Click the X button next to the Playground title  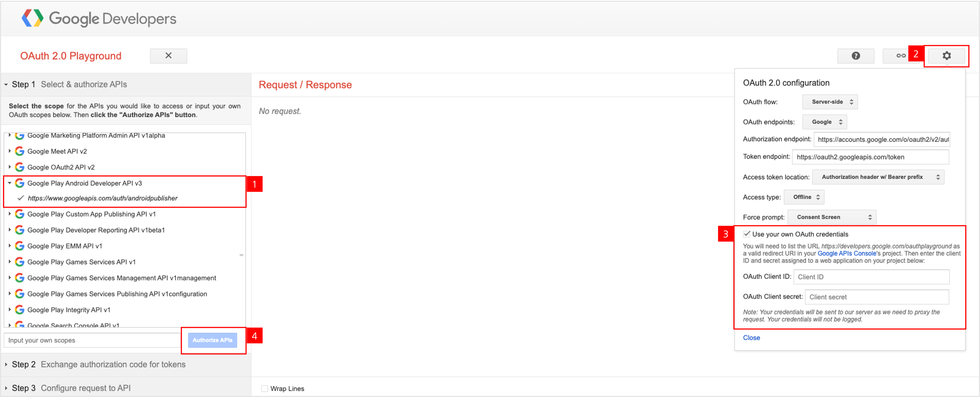[x=168, y=56]
